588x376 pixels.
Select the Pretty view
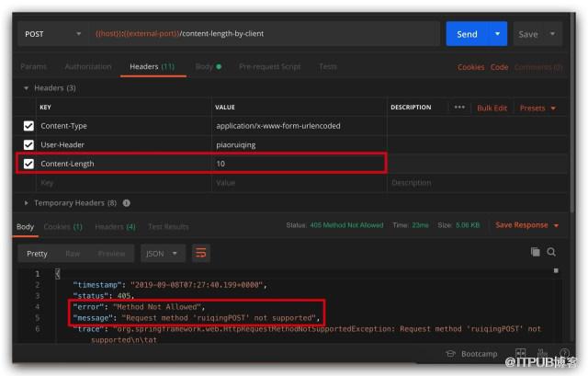[37, 254]
